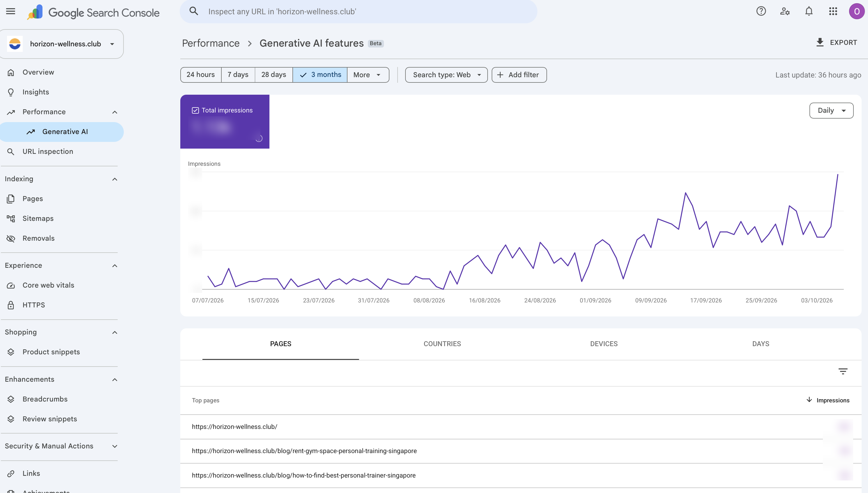The height and width of the screenshot is (493, 868).
Task: Expand Security & Manual Actions section
Action: point(115,446)
